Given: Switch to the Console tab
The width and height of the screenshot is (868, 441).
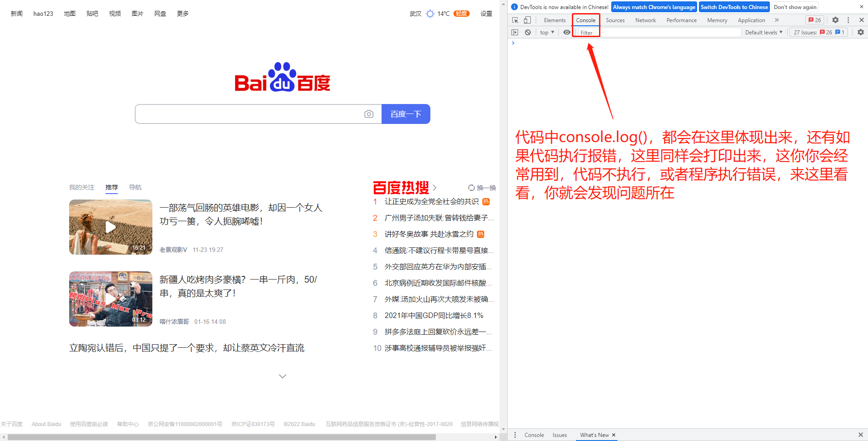Looking at the screenshot, I should [585, 20].
